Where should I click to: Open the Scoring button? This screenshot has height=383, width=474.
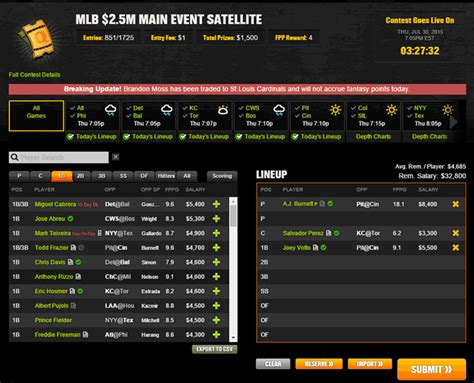point(222,176)
